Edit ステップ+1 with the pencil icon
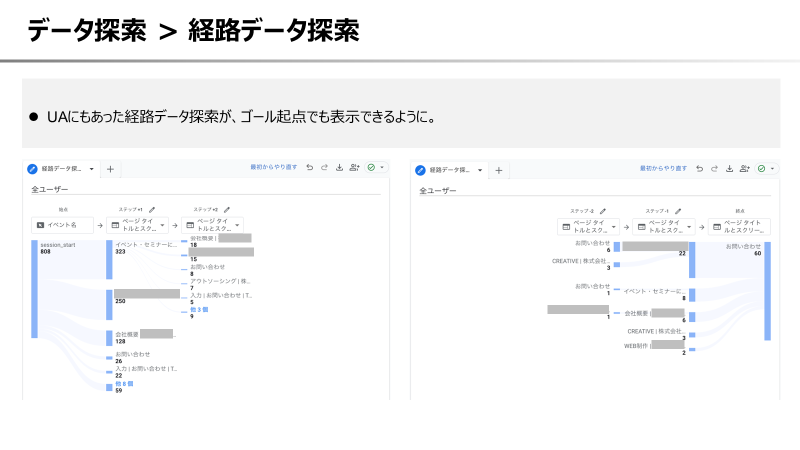The image size is (800, 450). [152, 210]
